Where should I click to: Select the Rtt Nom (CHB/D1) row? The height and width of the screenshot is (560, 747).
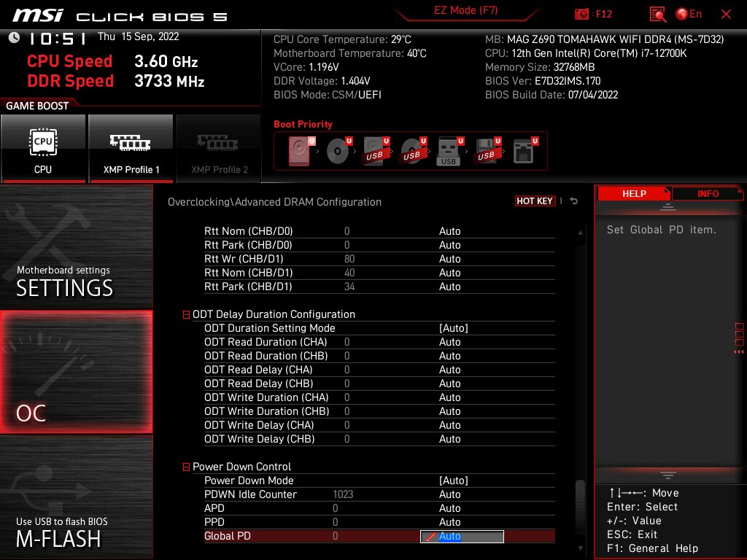point(379,273)
